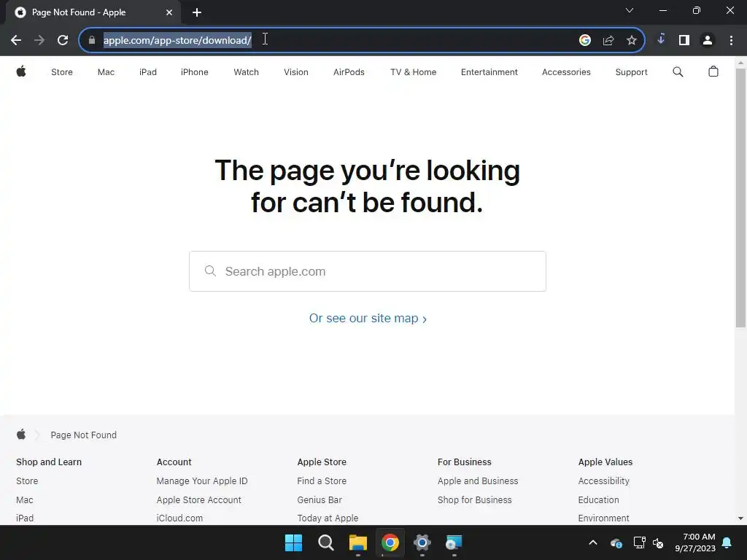Open the Vision menu
This screenshot has width=747, height=560.
pyautogui.click(x=296, y=72)
